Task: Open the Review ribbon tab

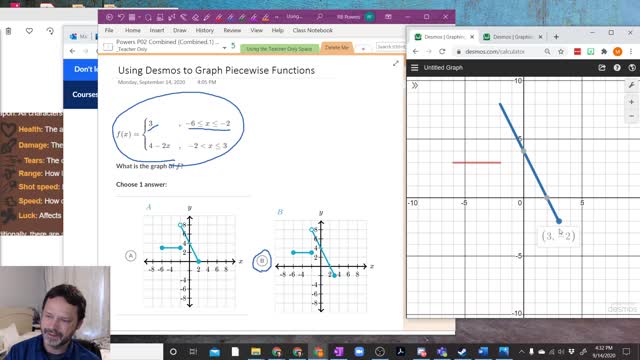Action: point(232,30)
